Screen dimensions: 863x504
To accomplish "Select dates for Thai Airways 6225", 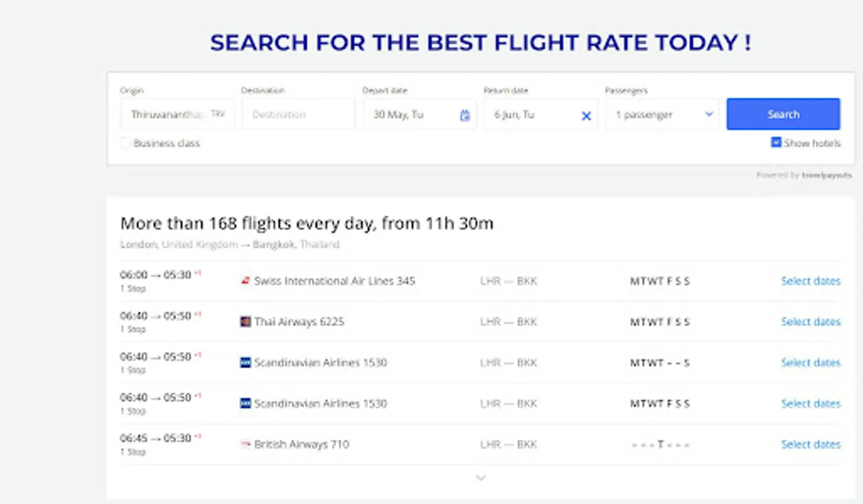I will point(810,322).
